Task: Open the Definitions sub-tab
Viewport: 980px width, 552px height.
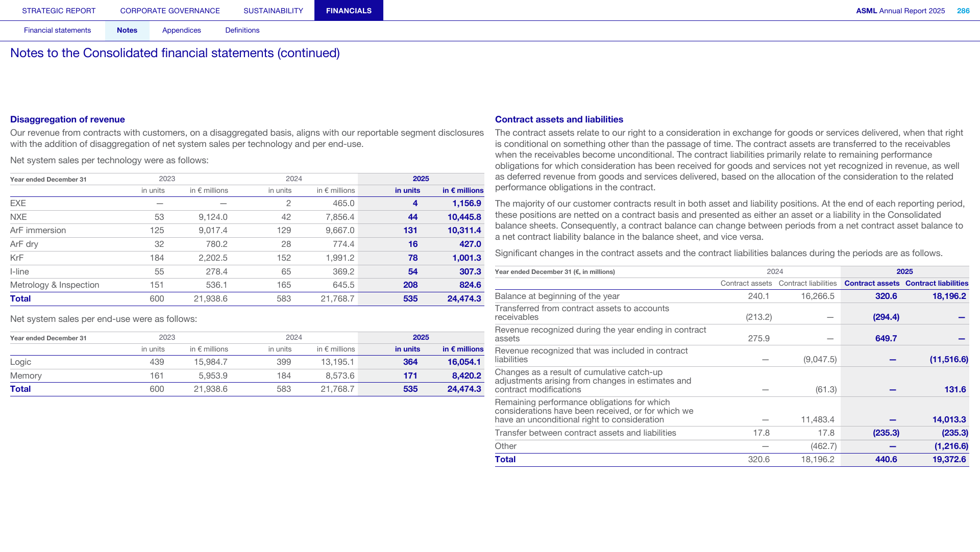Action: click(242, 31)
